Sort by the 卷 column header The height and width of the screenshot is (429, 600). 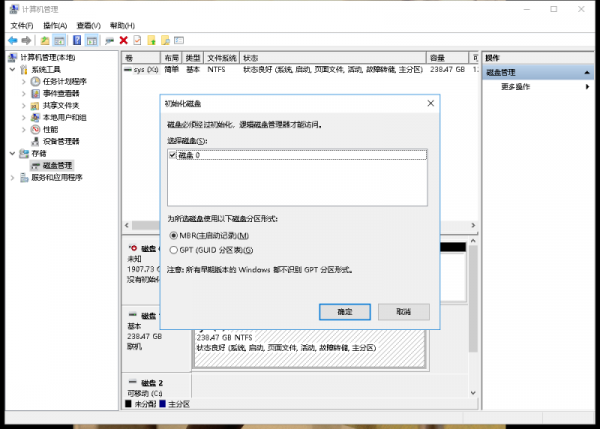pos(141,58)
